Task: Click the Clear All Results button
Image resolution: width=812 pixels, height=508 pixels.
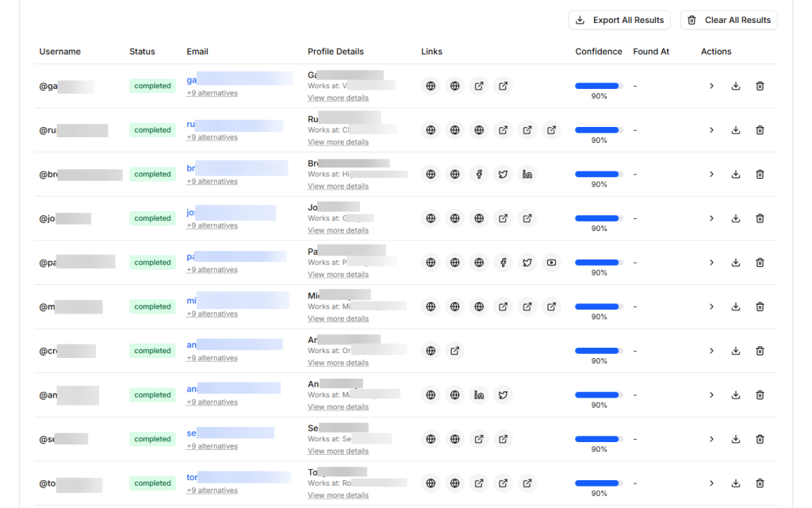Action: (x=729, y=20)
